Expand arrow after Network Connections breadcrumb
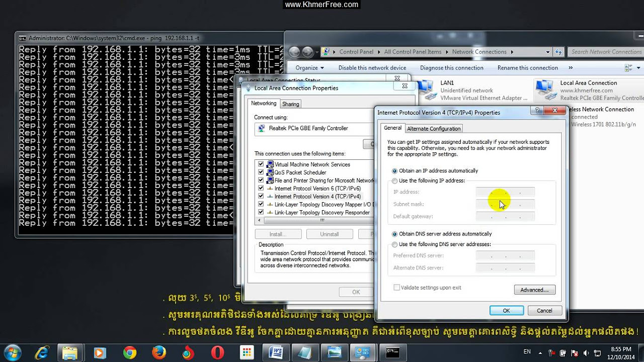The width and height of the screenshot is (644, 362). pos(512,52)
